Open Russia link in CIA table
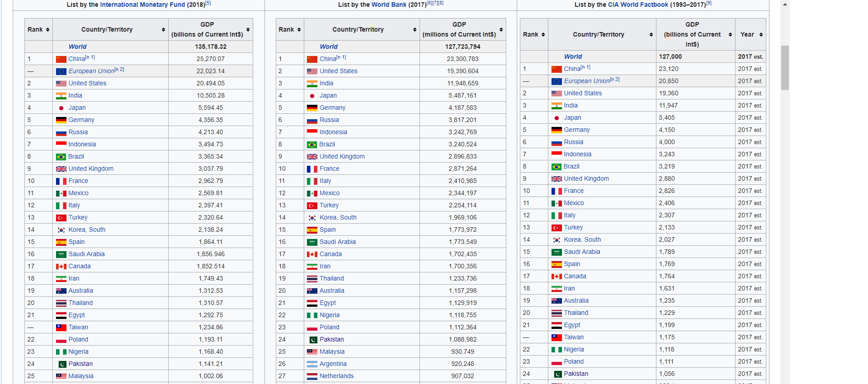 [573, 142]
